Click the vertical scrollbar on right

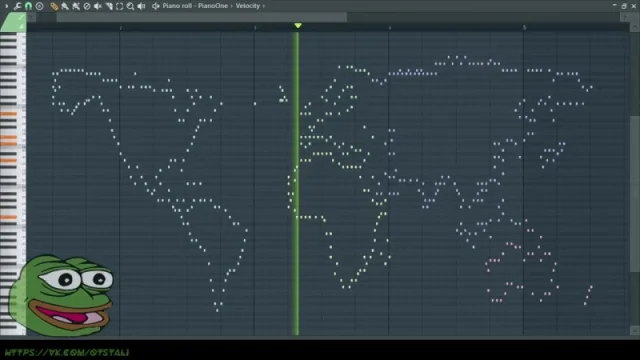634,180
